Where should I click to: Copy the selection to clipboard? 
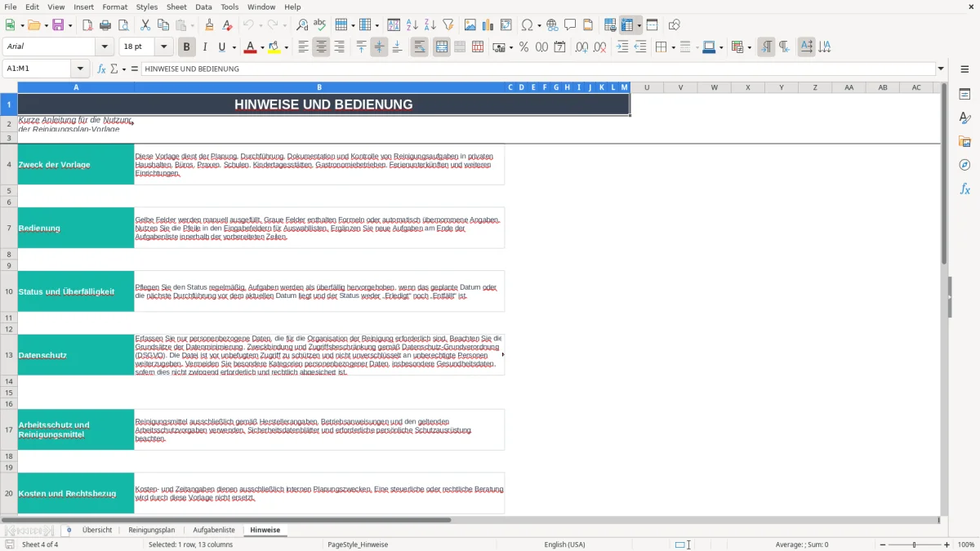point(163,25)
